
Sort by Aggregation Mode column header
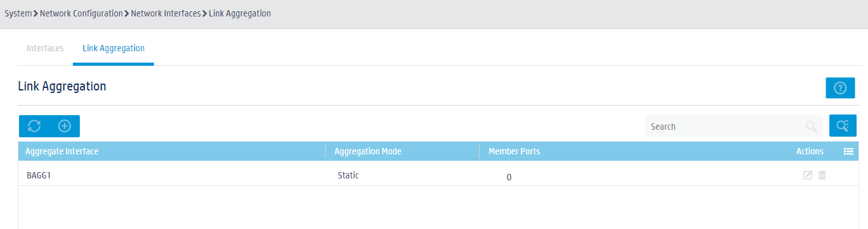[368, 151]
